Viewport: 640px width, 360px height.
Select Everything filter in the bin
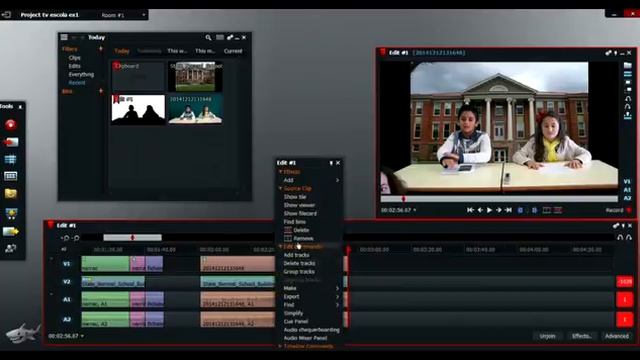81,74
